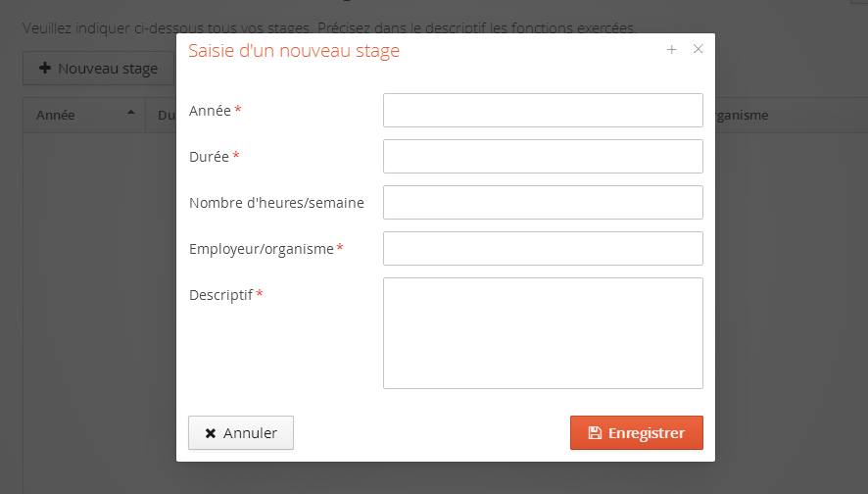Click the plus icon beside Nouveau stage

click(45, 69)
